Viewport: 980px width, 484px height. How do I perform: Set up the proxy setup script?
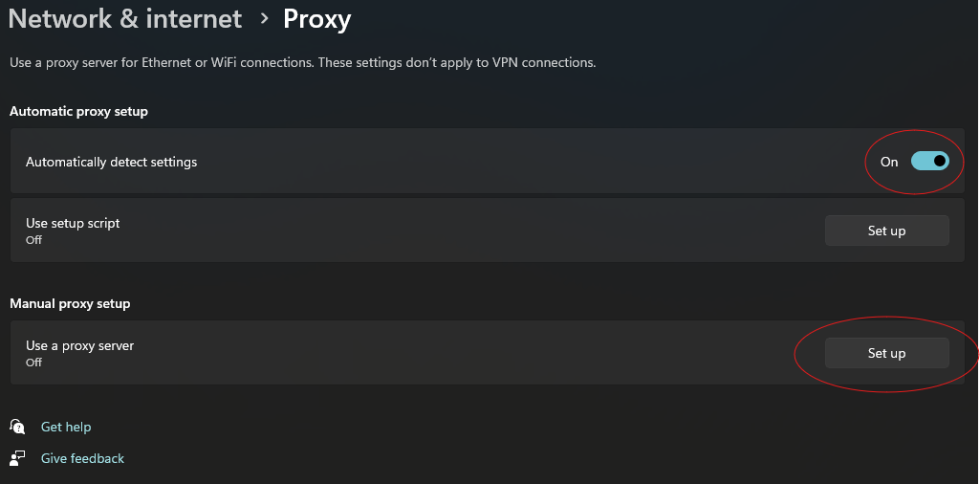tap(886, 231)
